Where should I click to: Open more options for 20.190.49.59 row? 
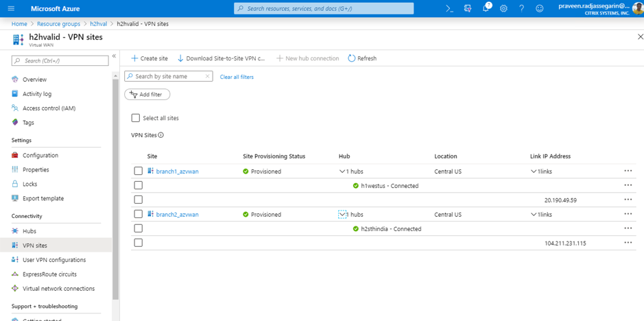[x=628, y=200]
